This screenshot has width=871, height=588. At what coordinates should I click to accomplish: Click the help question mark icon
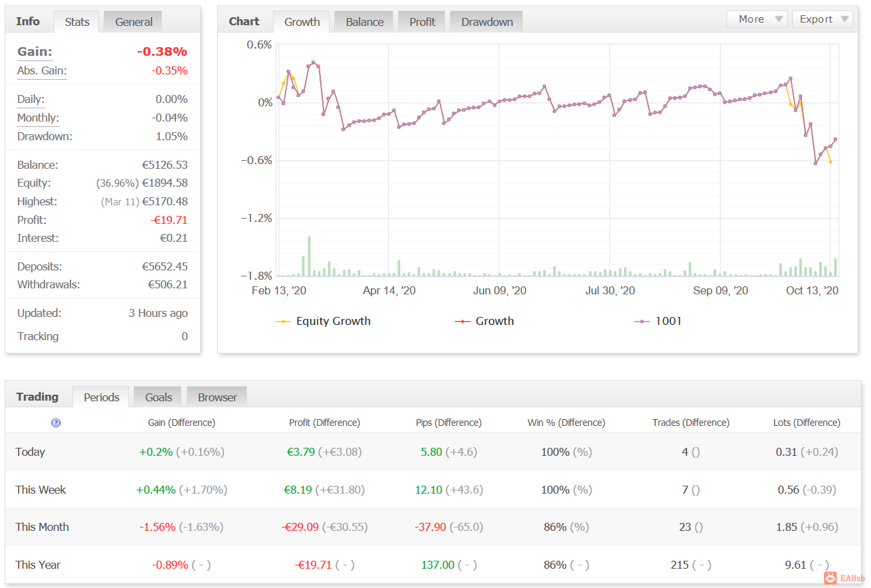click(x=56, y=423)
